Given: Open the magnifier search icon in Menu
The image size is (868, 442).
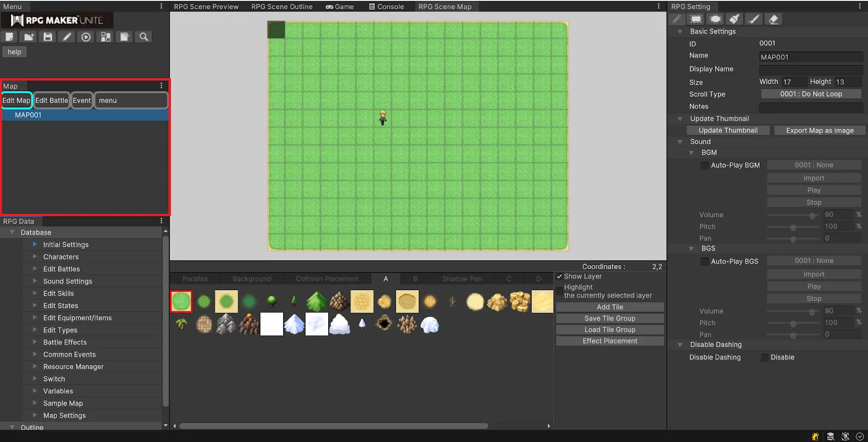Looking at the screenshot, I should (x=144, y=37).
